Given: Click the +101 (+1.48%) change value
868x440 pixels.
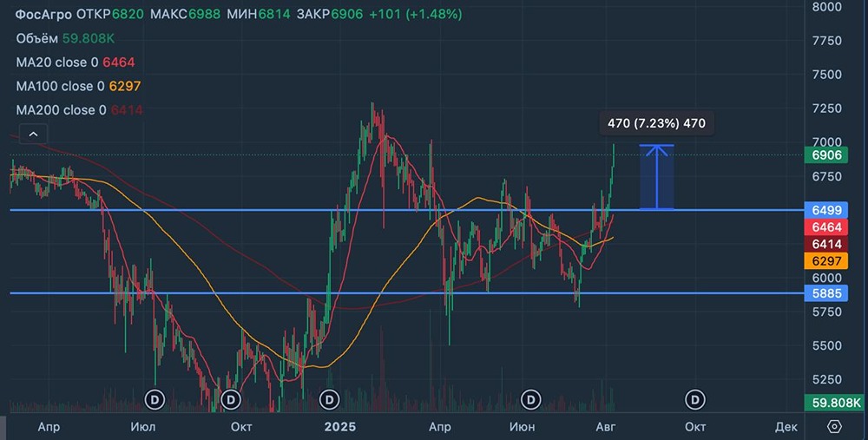Looking at the screenshot, I should [416, 15].
